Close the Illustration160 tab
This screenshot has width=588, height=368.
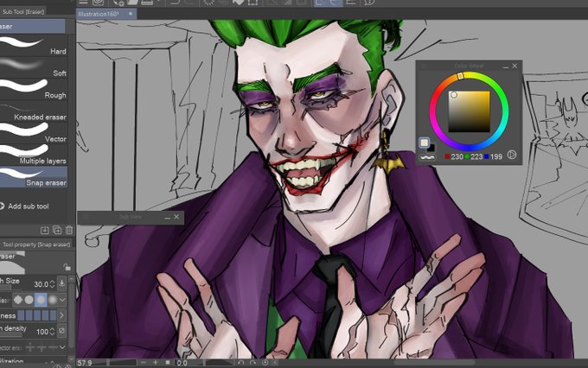point(131,14)
